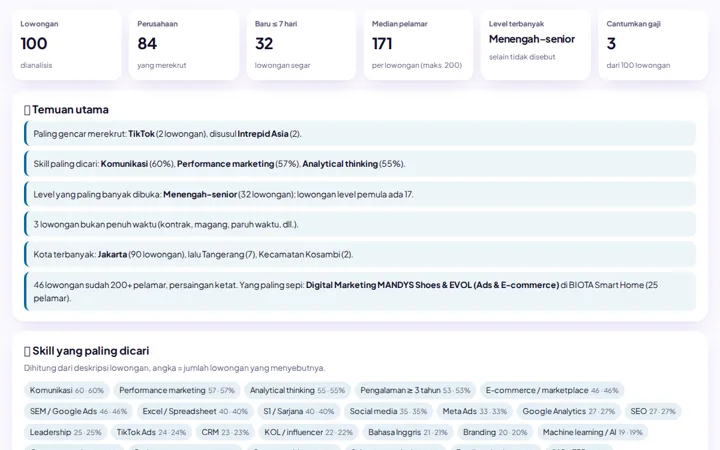This screenshot has width=720, height=450.
Task: Choose the Meta Ads chip
Action: pos(474,411)
